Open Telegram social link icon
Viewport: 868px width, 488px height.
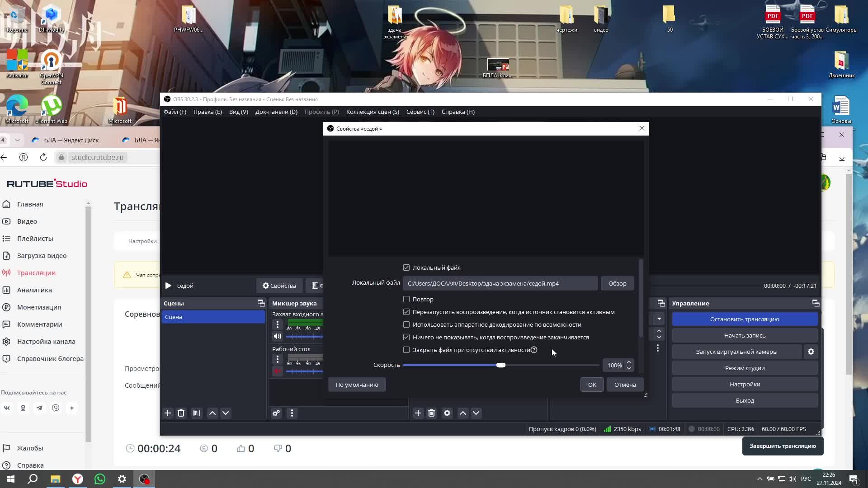coord(39,408)
